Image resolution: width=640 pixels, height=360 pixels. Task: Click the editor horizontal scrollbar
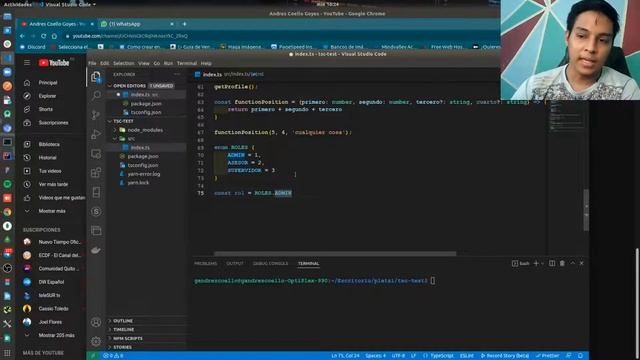pyautogui.click(x=335, y=253)
